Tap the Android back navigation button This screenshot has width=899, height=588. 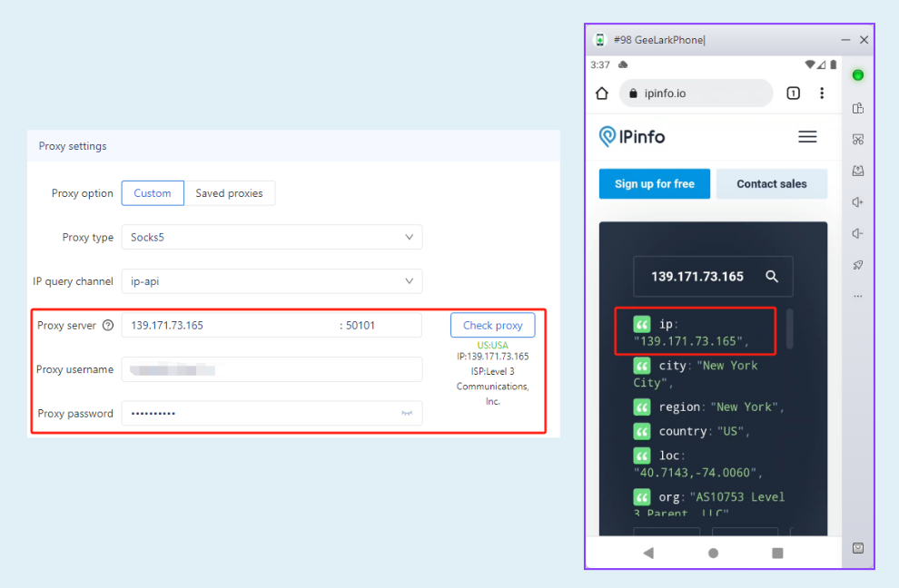pos(648,553)
